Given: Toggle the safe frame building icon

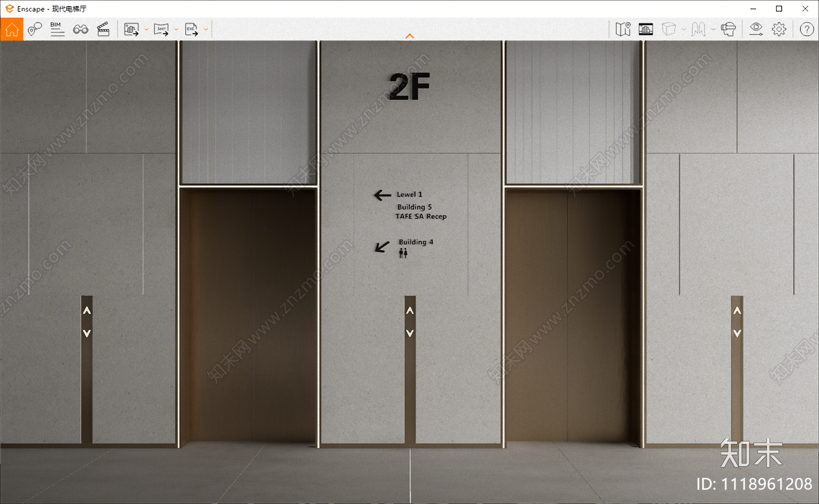Looking at the screenshot, I should (646, 29).
